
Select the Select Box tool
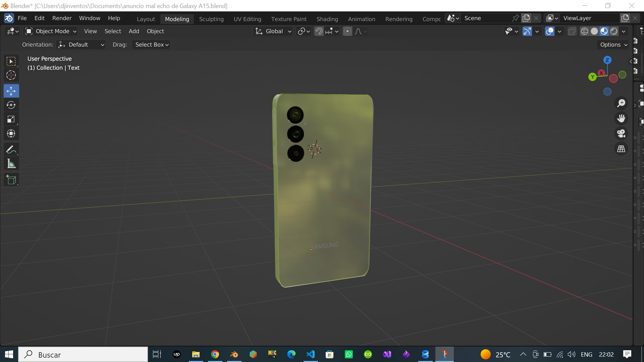(11, 61)
